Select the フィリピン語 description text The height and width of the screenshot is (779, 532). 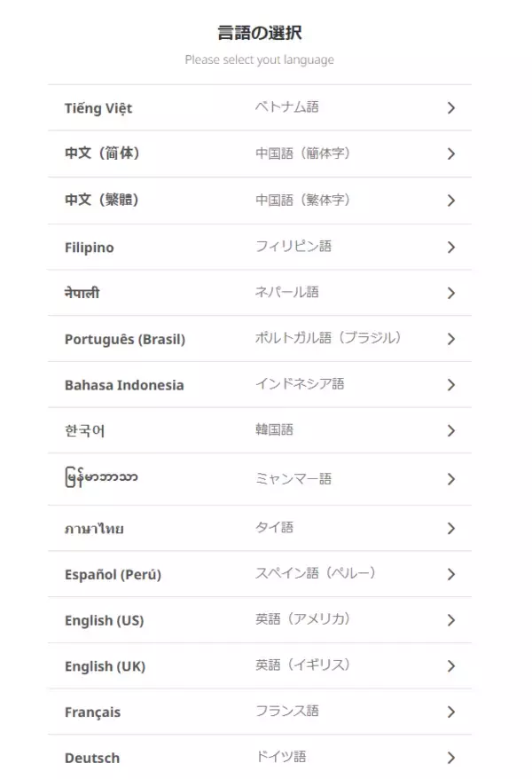[x=293, y=247]
